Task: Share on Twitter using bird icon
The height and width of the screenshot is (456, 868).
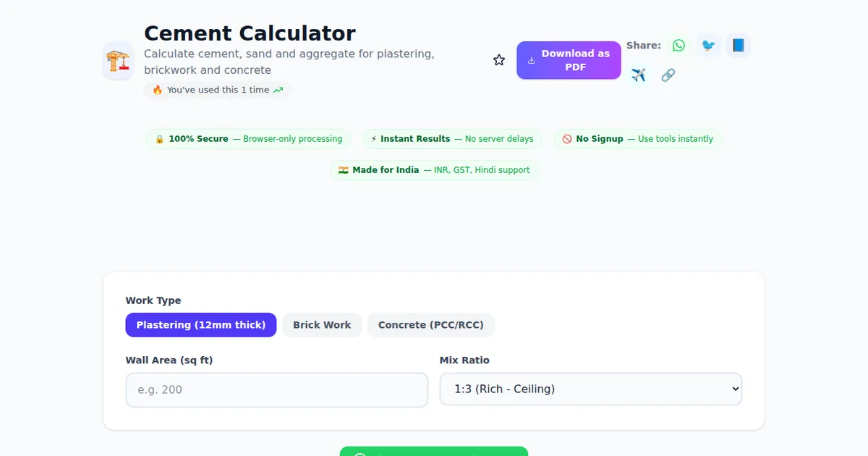Action: pos(708,46)
